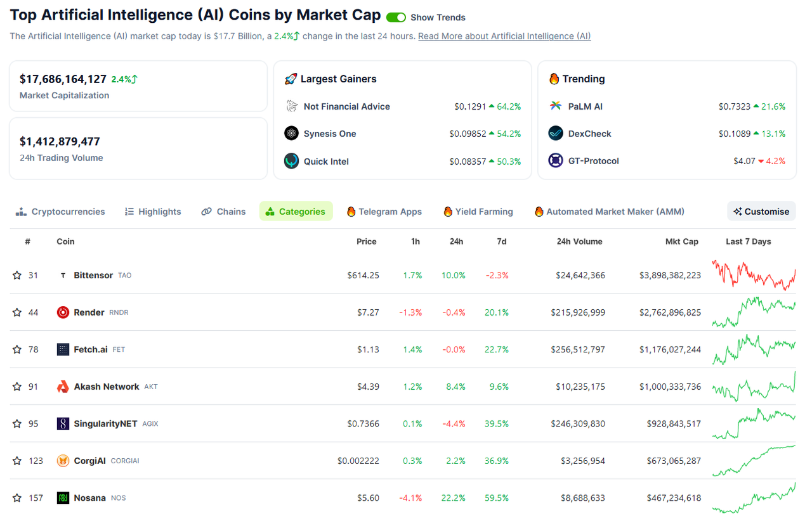Star Bittensor as favorite

[x=17, y=275]
